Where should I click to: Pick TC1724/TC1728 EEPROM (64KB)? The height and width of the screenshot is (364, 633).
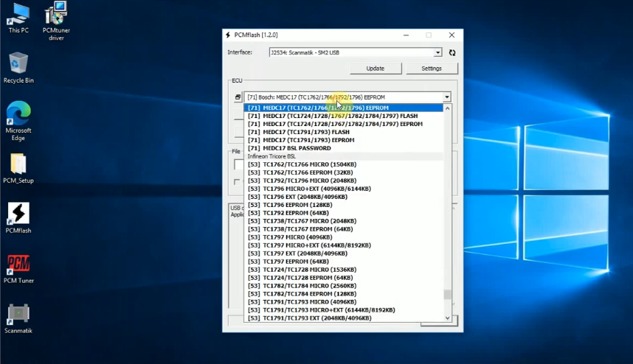click(x=343, y=277)
